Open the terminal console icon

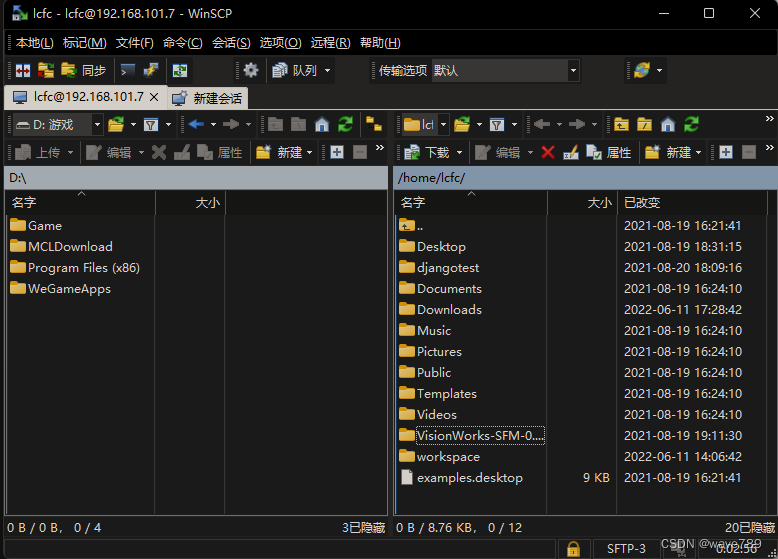point(128,70)
